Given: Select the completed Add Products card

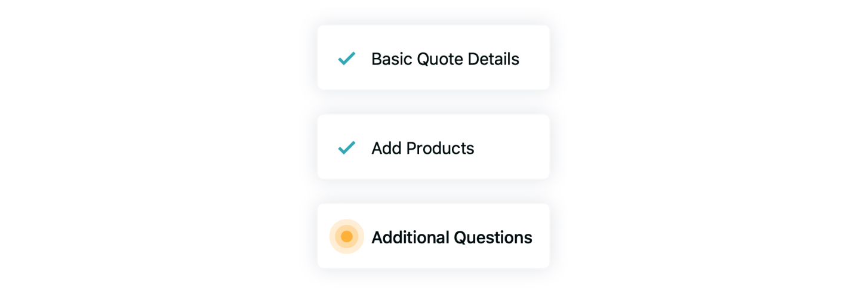Looking at the screenshot, I should [433, 147].
